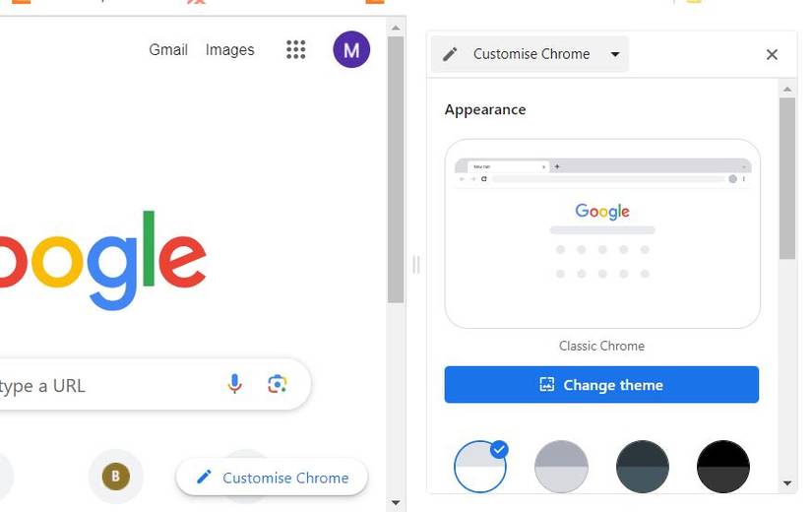Open the purple M account avatar
Viewport: 812px width, 512px height.
pos(351,50)
